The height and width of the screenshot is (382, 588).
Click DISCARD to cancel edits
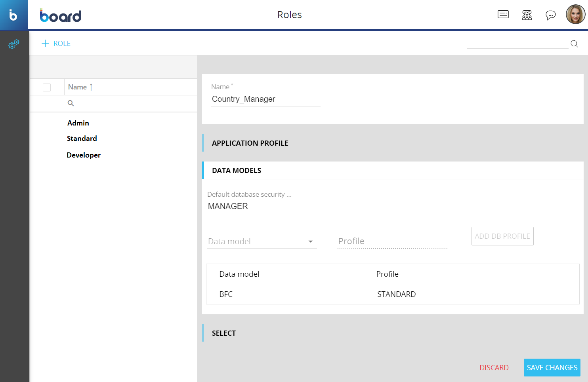point(494,368)
